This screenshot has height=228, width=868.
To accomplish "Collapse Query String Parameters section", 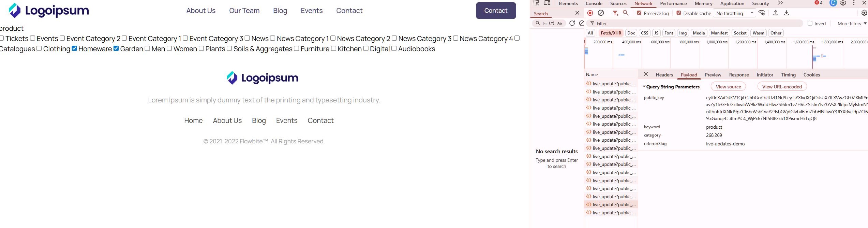I will [671, 87].
